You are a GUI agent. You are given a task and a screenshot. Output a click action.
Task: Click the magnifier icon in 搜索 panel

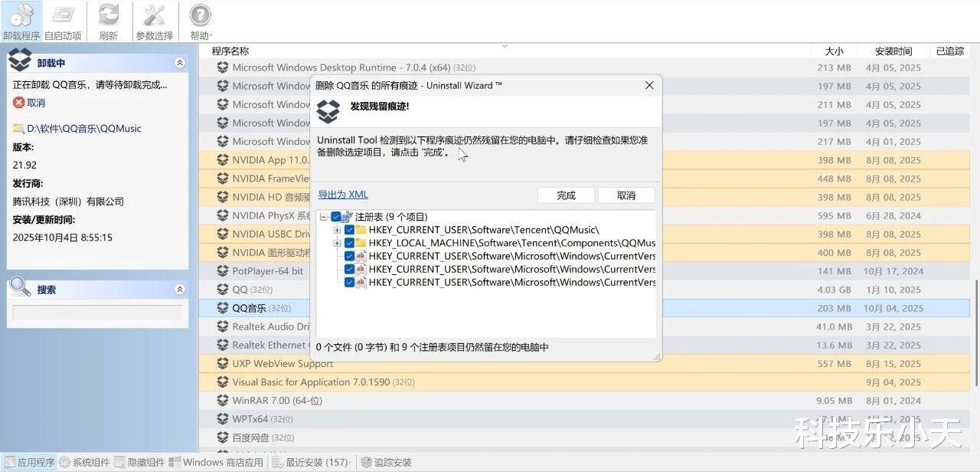pyautogui.click(x=20, y=288)
